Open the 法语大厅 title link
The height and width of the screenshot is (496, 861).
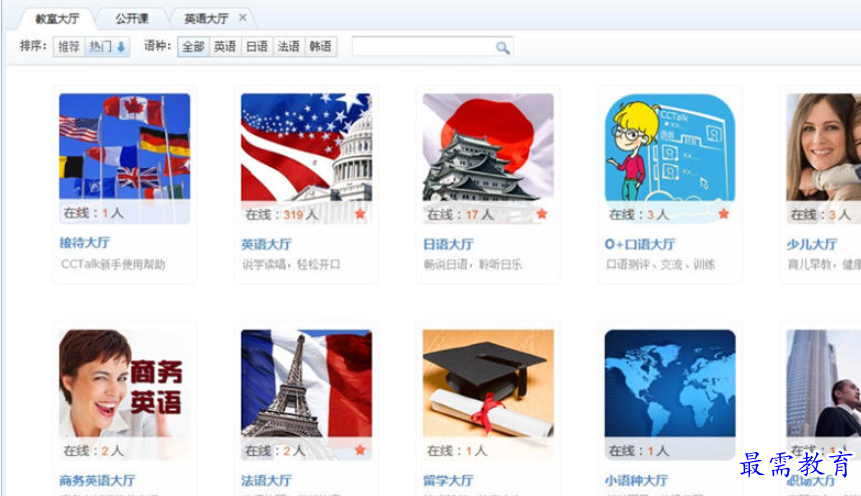[x=266, y=480]
